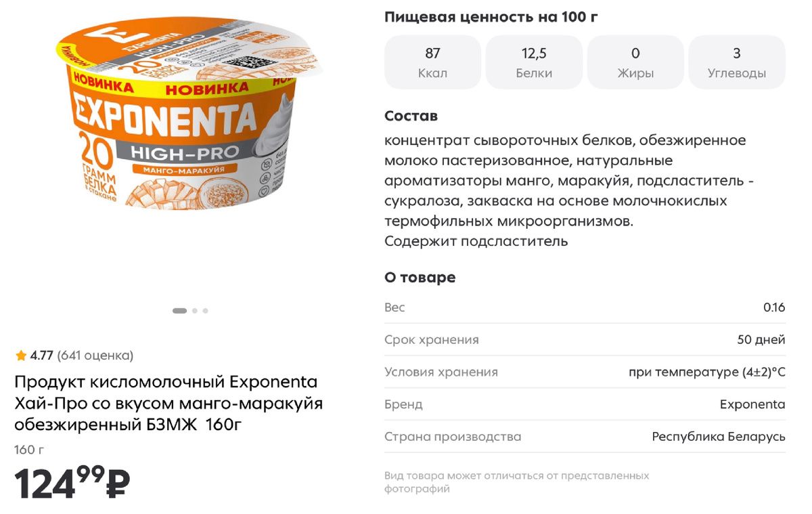This screenshot has width=812, height=514.
Task: Click the Состав section header
Action: coord(410,115)
